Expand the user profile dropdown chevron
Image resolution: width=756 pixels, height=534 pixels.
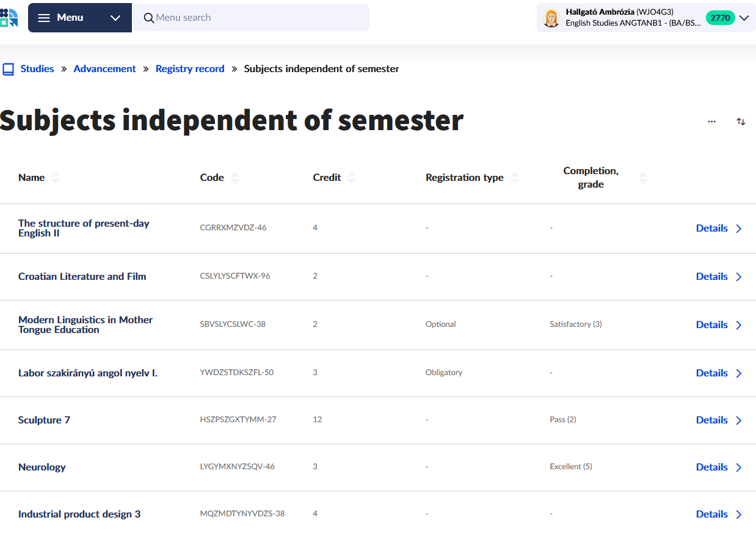click(x=744, y=18)
